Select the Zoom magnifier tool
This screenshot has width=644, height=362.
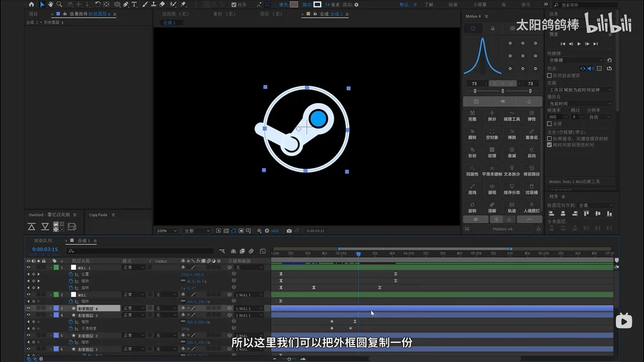point(59,5)
